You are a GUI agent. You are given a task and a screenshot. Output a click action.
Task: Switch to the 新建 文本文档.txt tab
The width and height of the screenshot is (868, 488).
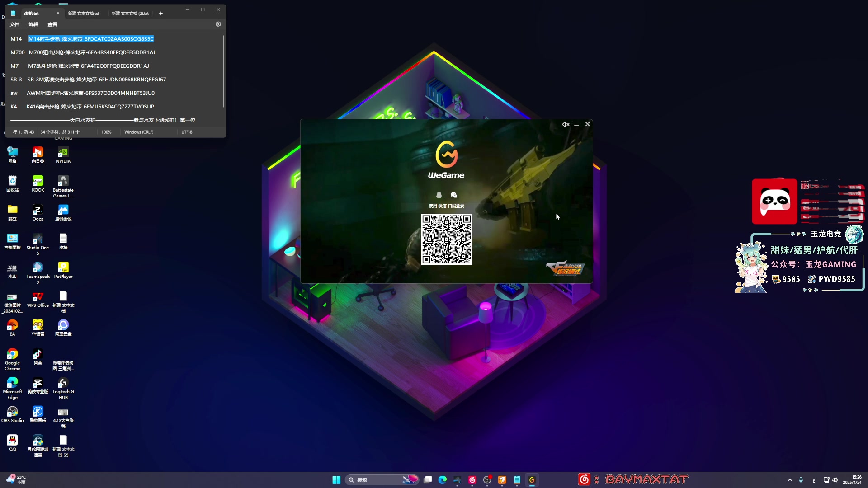click(84, 14)
